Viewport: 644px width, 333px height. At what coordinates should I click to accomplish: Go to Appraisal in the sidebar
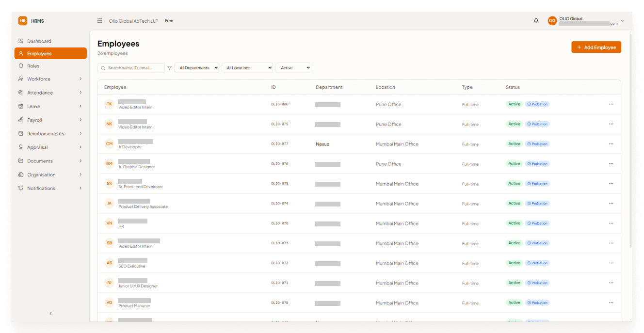click(50, 147)
